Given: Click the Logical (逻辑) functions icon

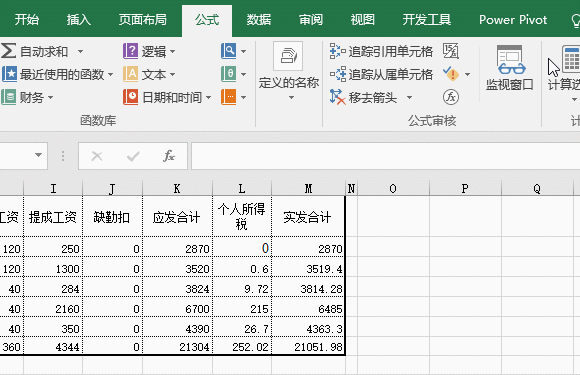Looking at the screenshot, I should pos(131,51).
